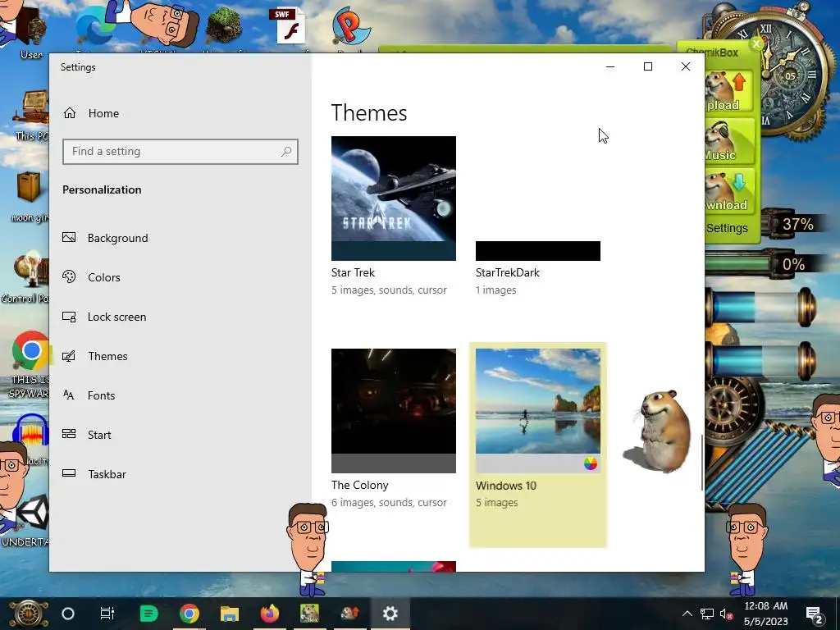
Task: Apply The Colony theme thumbnail
Action: tap(394, 411)
